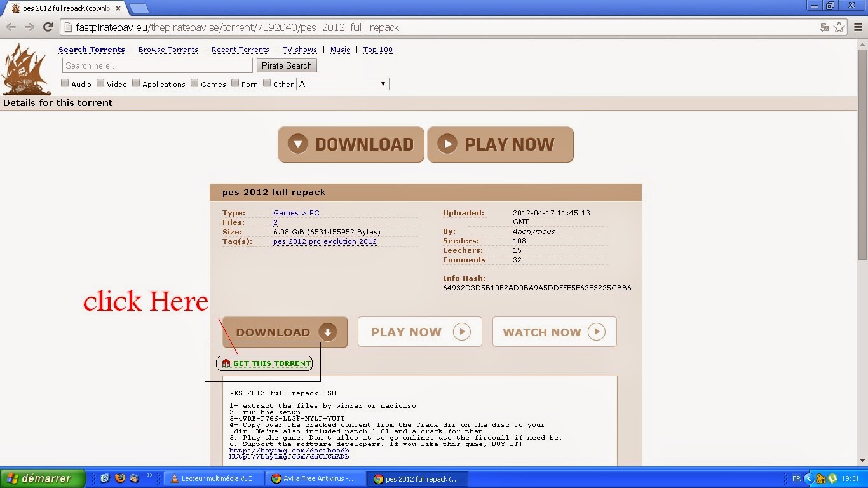
Task: Switch to Lecteur multimédia VLC taskbar window
Action: pos(213,478)
